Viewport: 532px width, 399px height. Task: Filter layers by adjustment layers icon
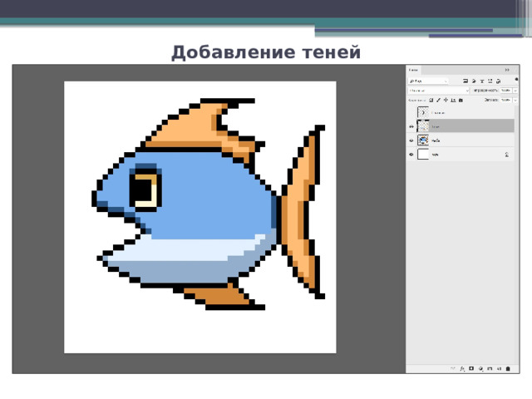tap(474, 81)
